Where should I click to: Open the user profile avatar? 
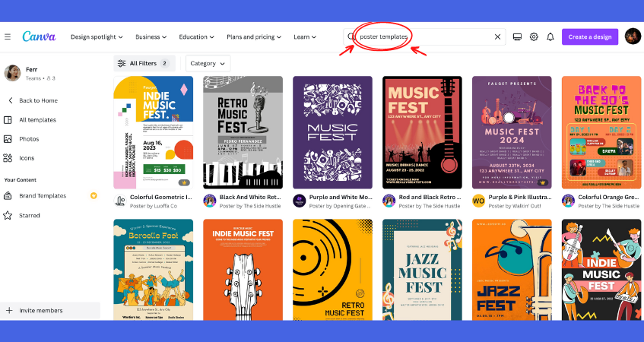(x=633, y=36)
